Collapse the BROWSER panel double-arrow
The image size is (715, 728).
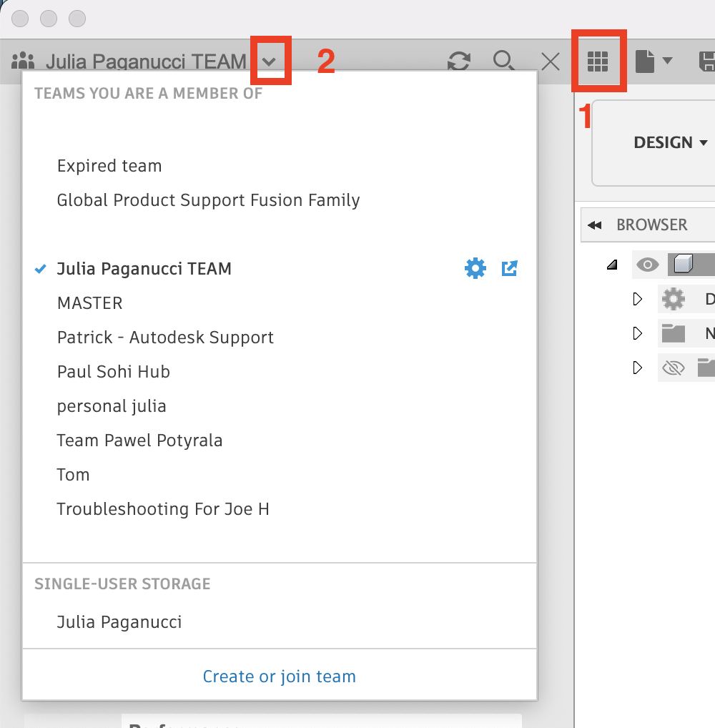click(594, 225)
